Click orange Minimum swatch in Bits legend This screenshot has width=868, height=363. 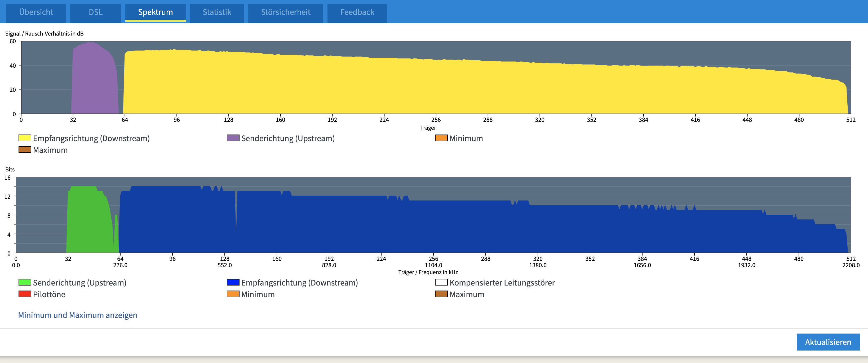click(233, 294)
